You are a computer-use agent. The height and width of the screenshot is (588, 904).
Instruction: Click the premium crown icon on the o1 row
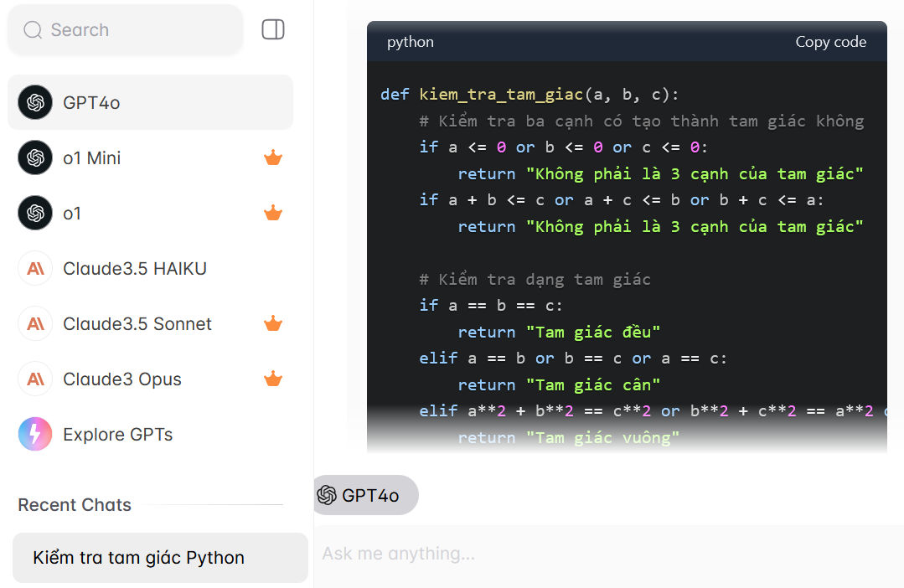[x=272, y=213]
